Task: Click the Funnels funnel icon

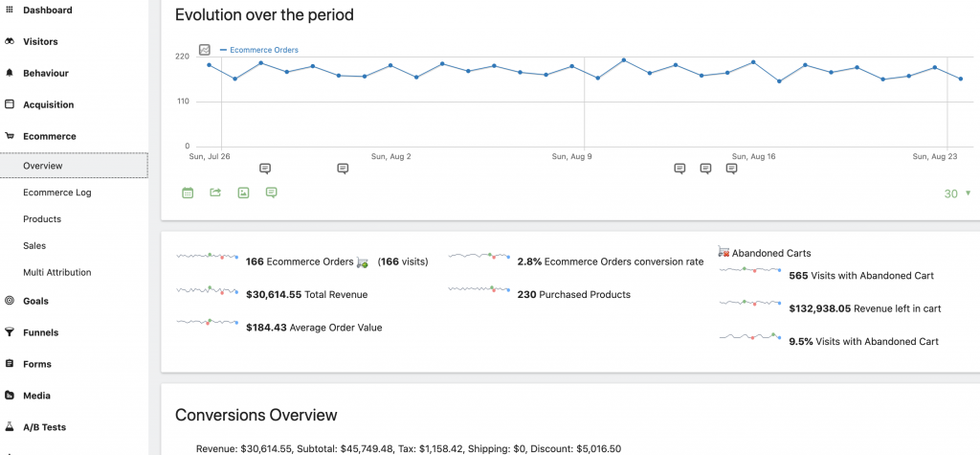Action: 10,332
